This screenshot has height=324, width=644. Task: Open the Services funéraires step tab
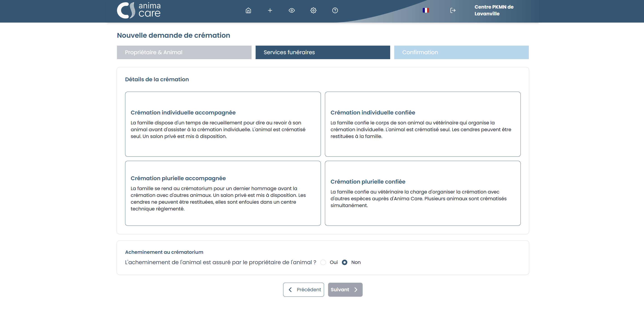point(322,52)
